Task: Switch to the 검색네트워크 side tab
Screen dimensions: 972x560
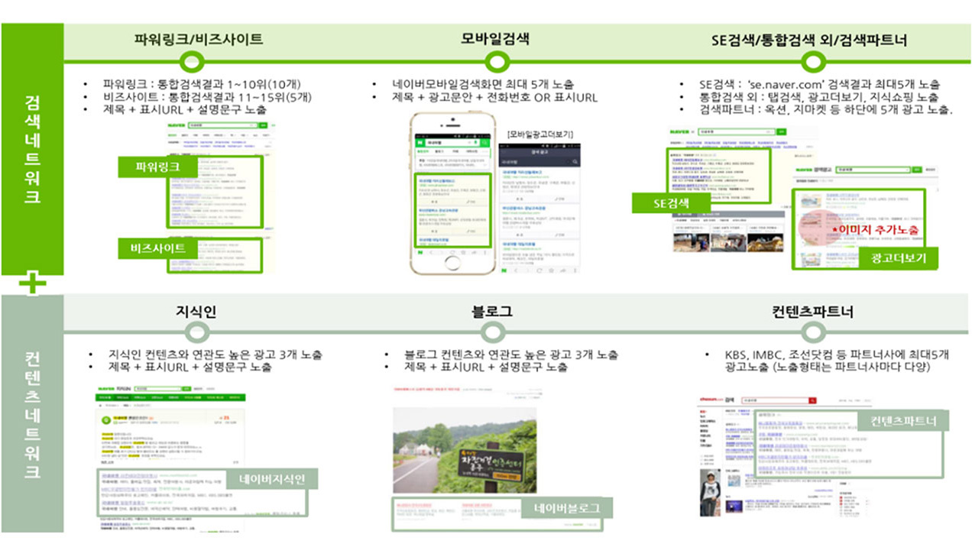Action: pos(32,149)
